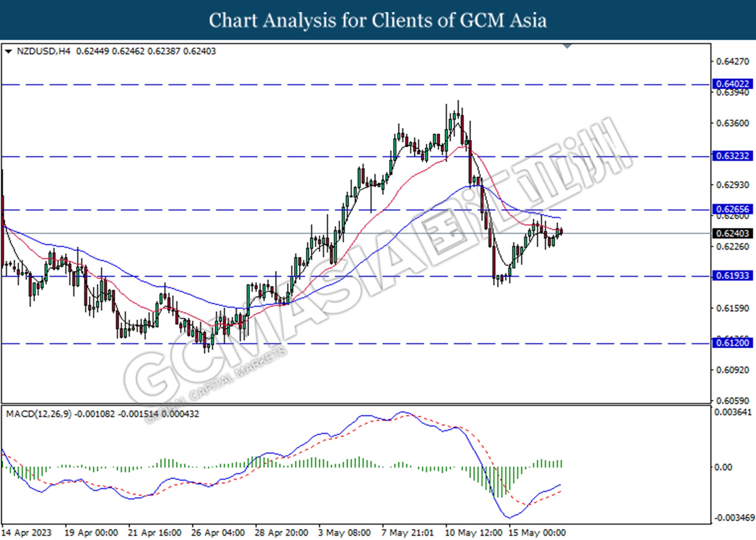
Task: Click the triangle before NZDUSD,H4 label
Action: coord(8,51)
